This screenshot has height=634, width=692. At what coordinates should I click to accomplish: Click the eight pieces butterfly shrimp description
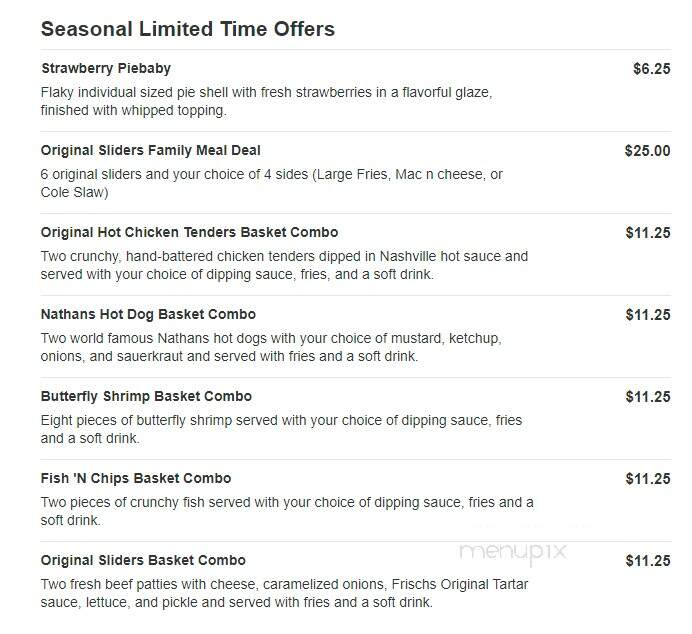point(281,429)
